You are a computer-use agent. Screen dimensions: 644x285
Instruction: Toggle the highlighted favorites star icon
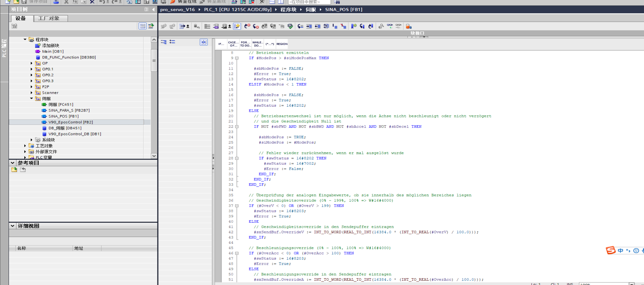tap(237, 26)
